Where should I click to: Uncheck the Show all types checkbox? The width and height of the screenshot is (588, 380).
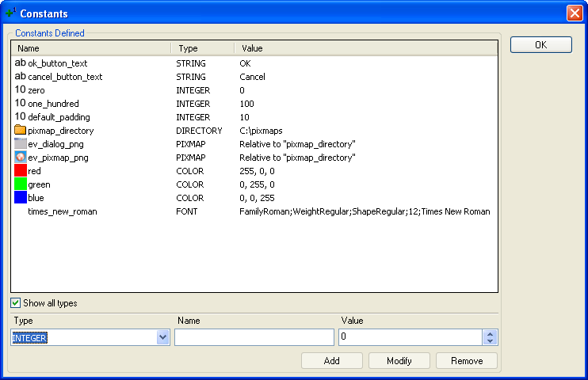click(16, 303)
